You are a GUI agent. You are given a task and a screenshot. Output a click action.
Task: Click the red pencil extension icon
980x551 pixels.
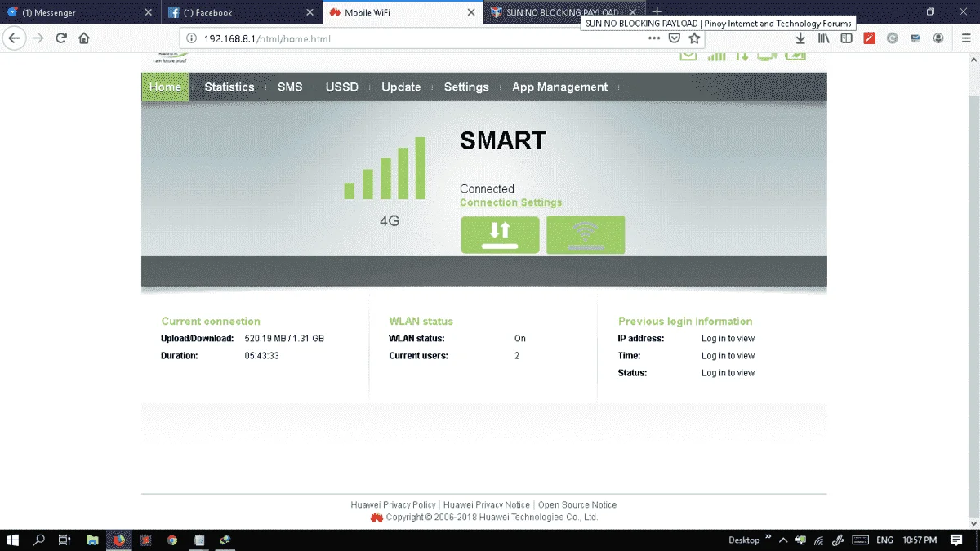(870, 38)
